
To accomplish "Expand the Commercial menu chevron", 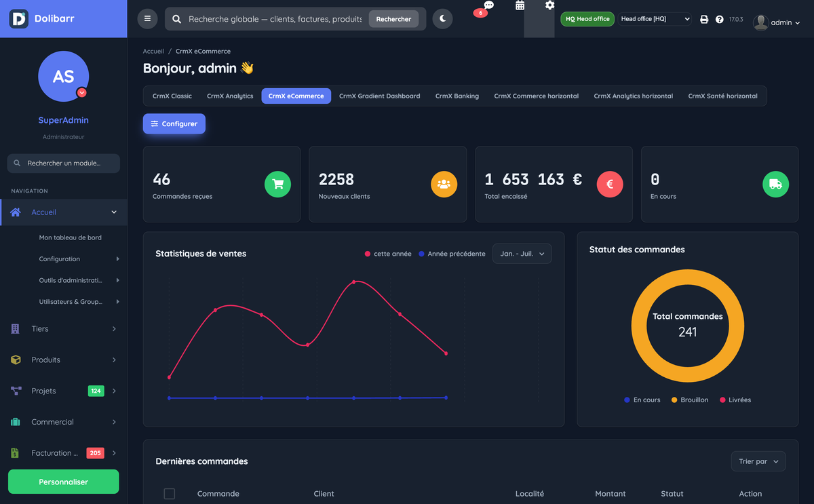I will [x=114, y=422].
